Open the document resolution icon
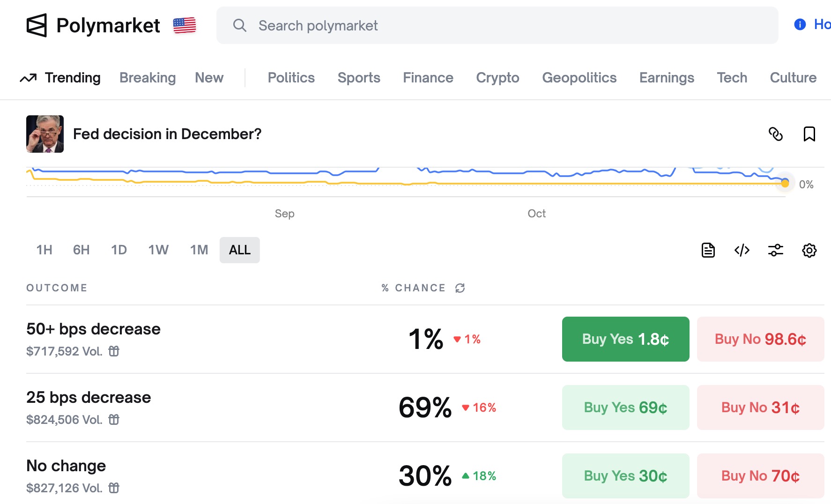Image resolution: width=831 pixels, height=504 pixels. (708, 250)
